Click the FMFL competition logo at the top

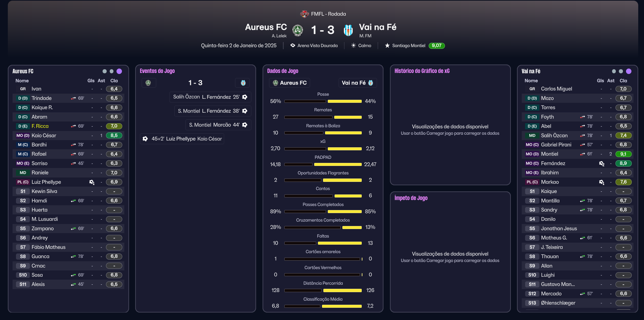[304, 14]
